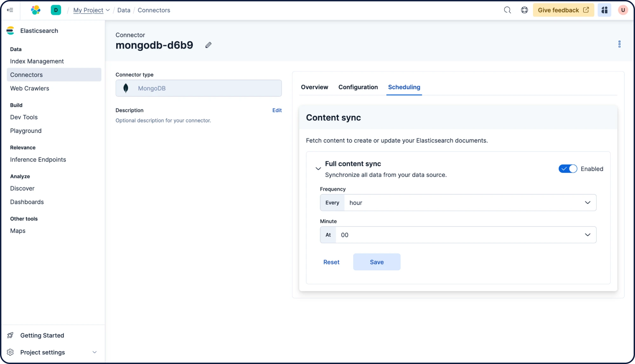The image size is (635, 364).
Task: Open the apps grid icon in header
Action: [605, 10]
